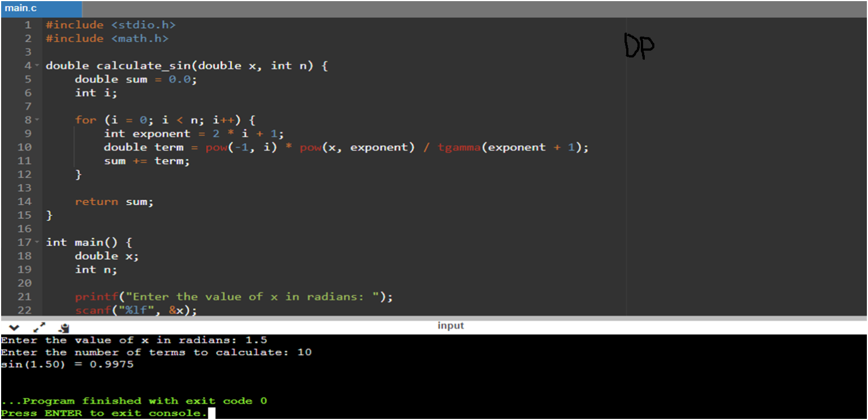This screenshot has height=420, width=868.
Task: Collapse the main function body
Action: (36, 242)
